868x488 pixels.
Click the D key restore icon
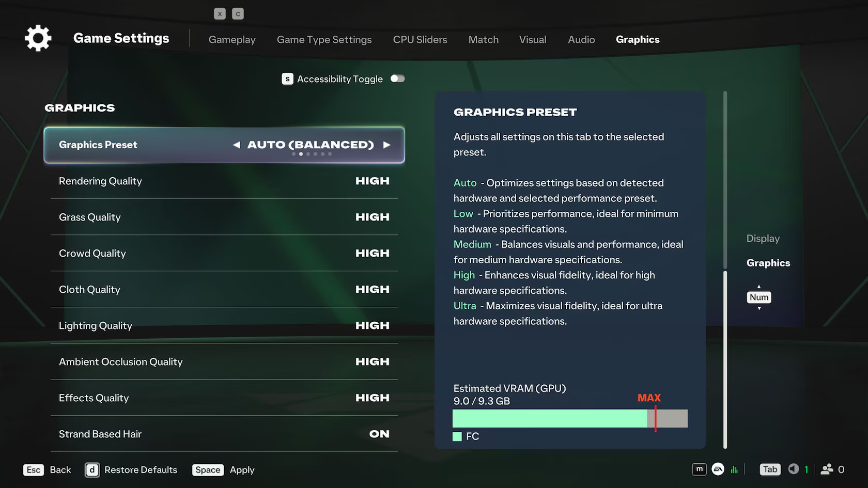point(92,470)
